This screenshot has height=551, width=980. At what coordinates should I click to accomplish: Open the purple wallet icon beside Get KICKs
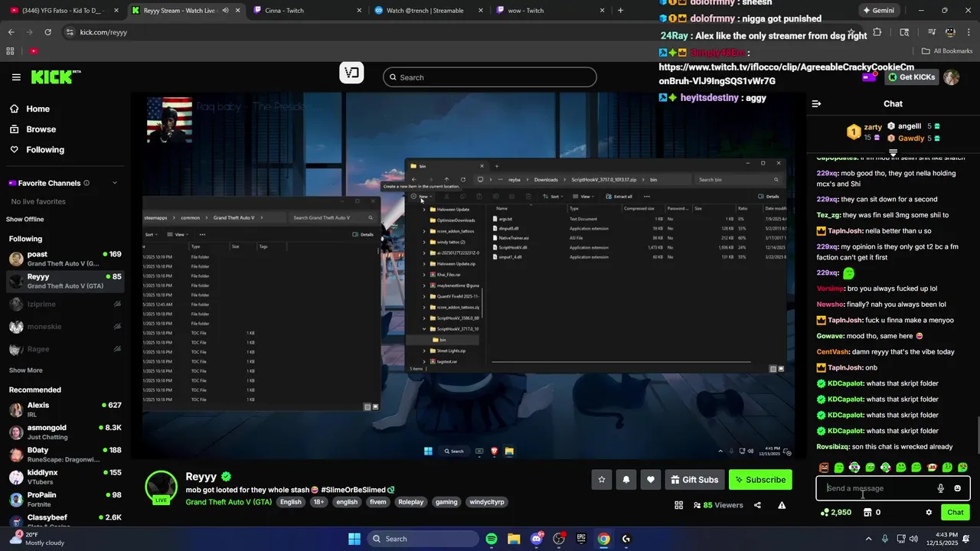[x=870, y=77]
